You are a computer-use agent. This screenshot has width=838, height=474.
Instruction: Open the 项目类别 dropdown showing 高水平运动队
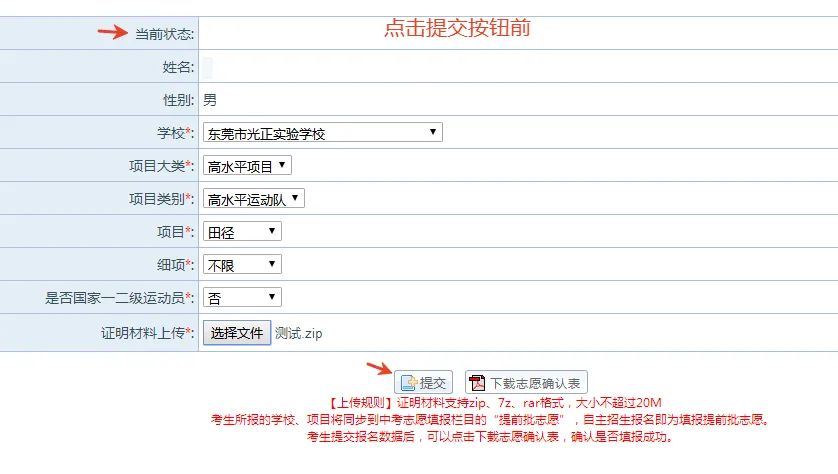click(x=254, y=199)
